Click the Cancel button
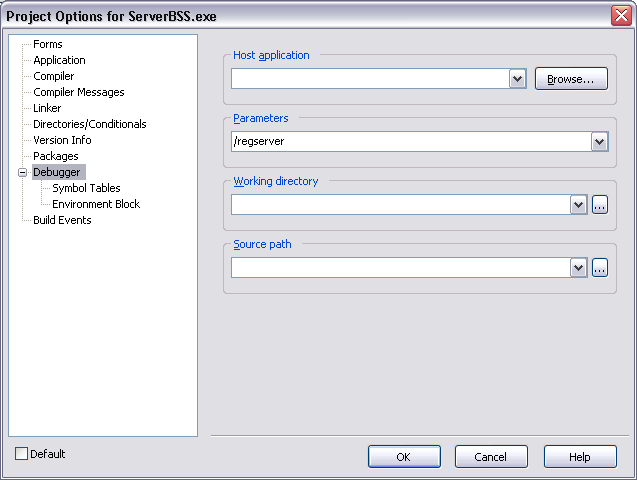The width and height of the screenshot is (637, 480). coord(491,457)
